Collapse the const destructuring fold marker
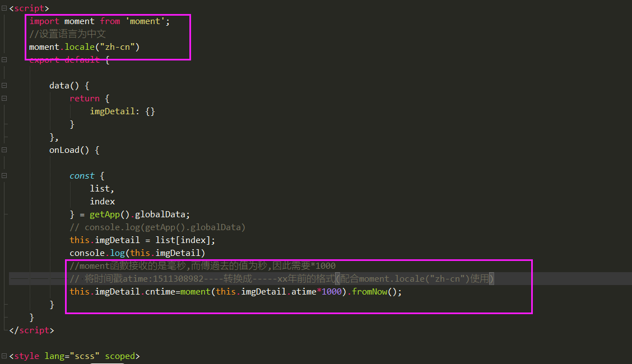Image resolution: width=632 pixels, height=364 pixels. click(4, 175)
